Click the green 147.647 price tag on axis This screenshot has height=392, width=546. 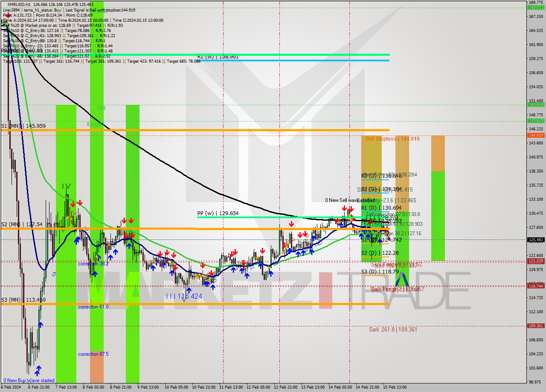pos(536,121)
